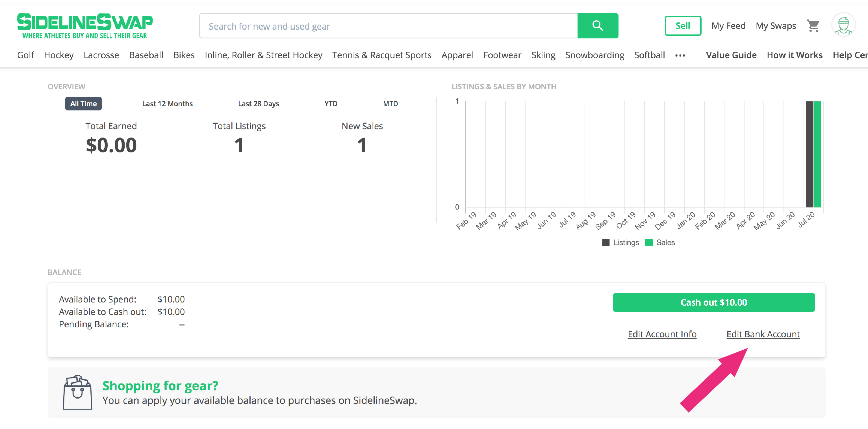
Task: Click Edit Account Info link
Action: tap(662, 334)
